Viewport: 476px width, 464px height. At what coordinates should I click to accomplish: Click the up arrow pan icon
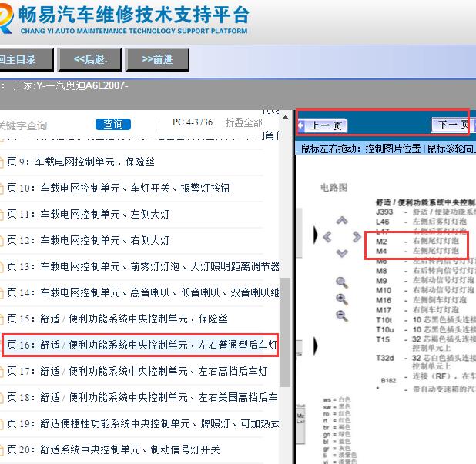tap(342, 220)
